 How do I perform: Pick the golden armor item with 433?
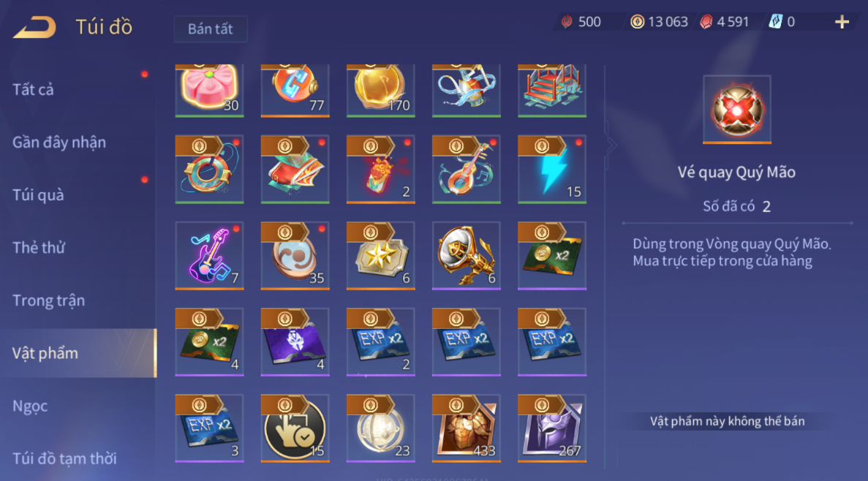tap(466, 428)
